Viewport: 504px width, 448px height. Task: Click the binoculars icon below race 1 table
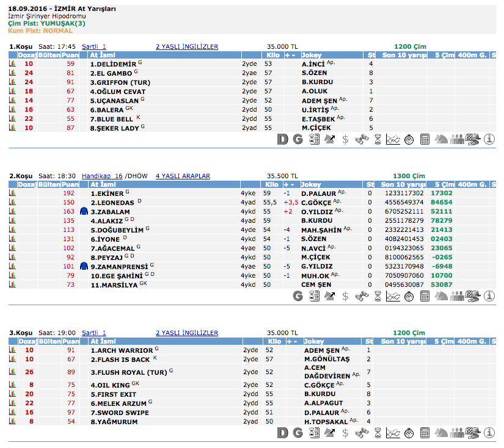(362, 139)
